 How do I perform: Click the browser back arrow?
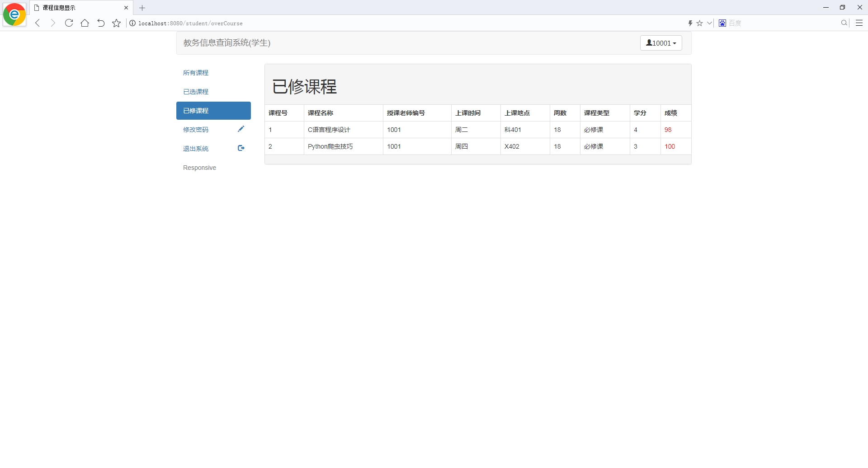coord(38,23)
